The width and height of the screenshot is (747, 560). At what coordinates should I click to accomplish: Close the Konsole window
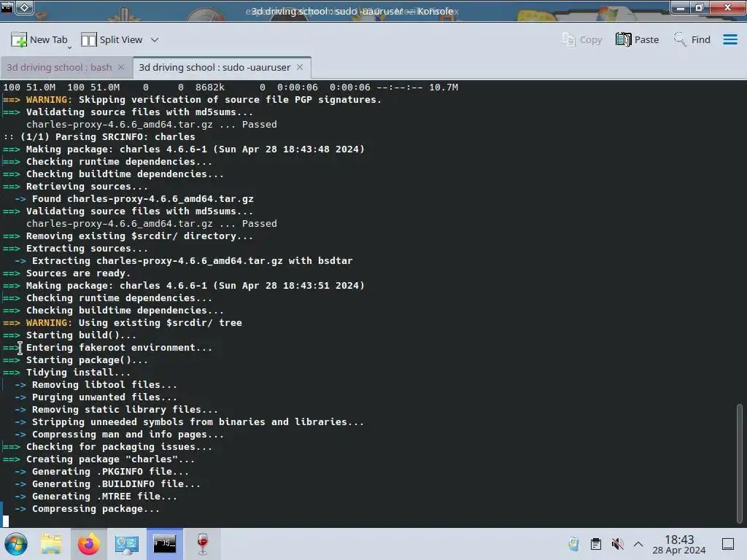(x=727, y=8)
